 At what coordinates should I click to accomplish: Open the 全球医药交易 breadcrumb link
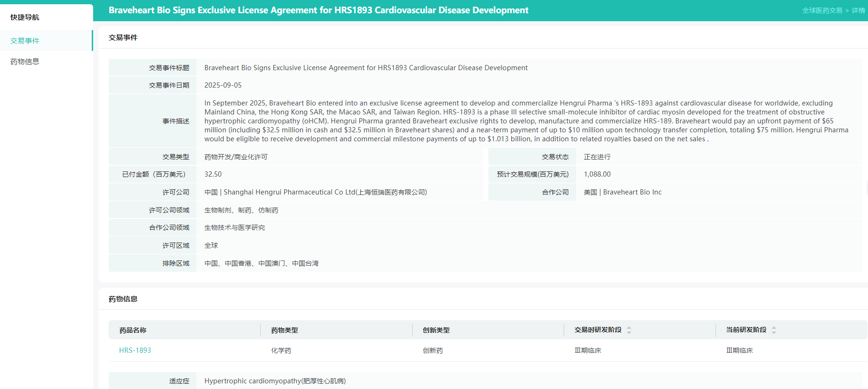pos(822,10)
